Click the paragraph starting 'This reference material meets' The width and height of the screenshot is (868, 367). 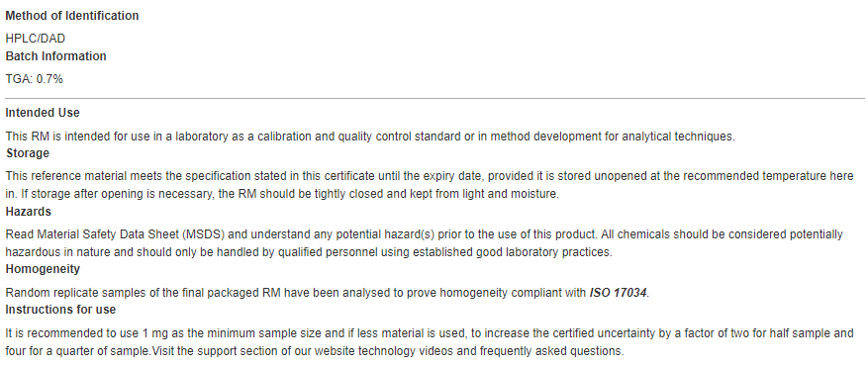[x=430, y=183]
